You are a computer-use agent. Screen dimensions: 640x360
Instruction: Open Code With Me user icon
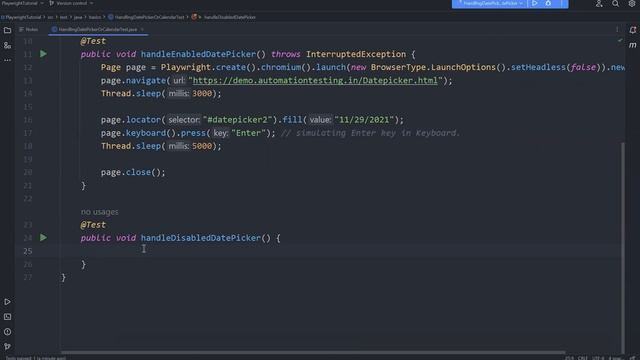pos(599,4)
